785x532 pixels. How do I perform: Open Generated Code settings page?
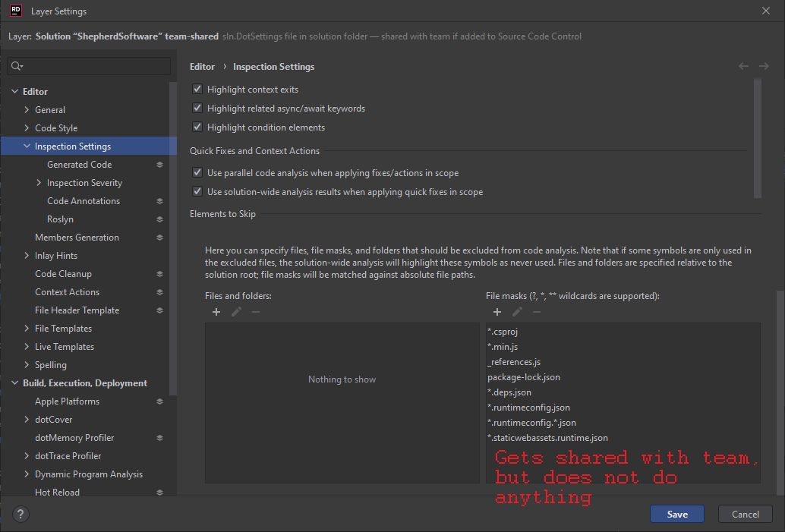(x=79, y=165)
